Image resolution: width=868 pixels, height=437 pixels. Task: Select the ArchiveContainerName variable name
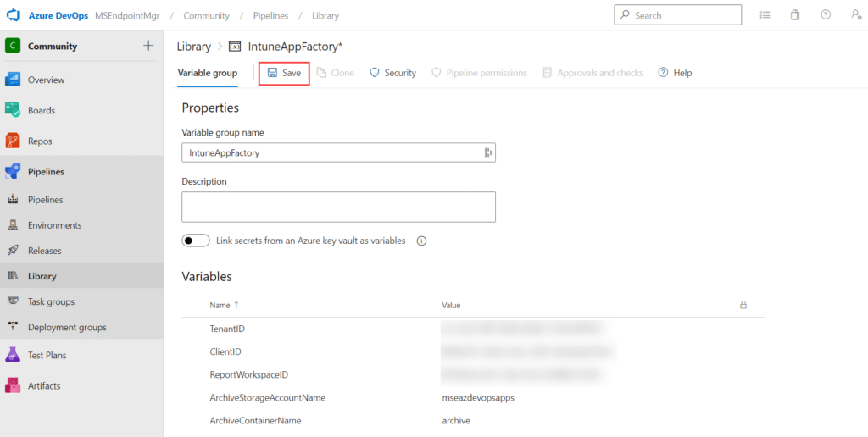pos(255,420)
